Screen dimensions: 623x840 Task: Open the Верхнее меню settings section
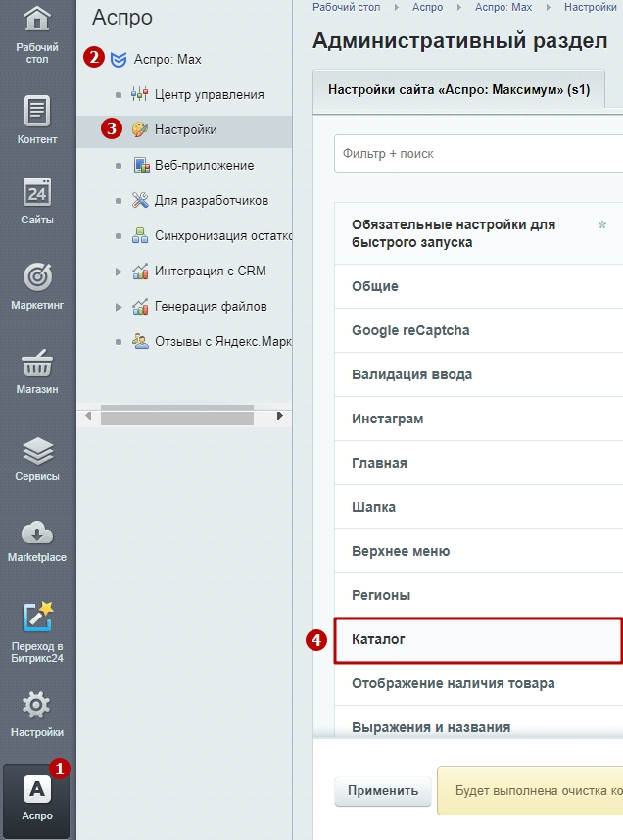pos(478,551)
